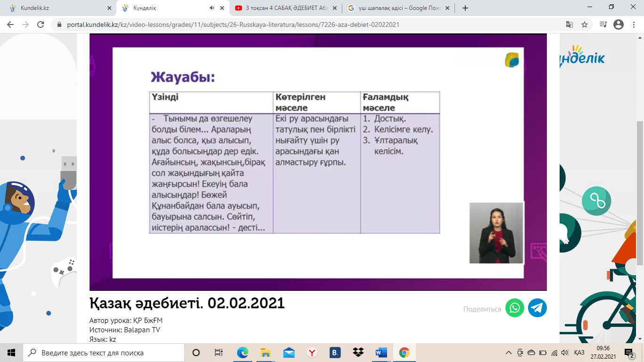This screenshot has height=362, width=644.
Task: Click the video lesson player
Action: tap(318, 162)
